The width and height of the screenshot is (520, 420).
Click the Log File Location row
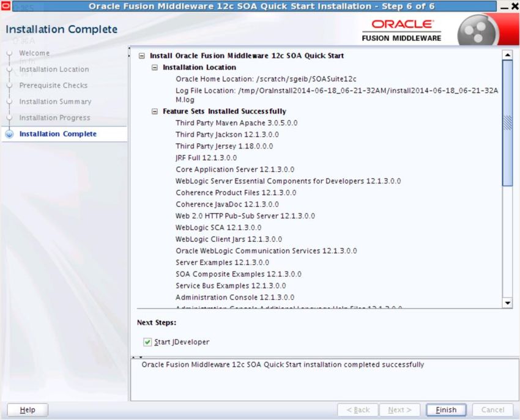[336, 95]
